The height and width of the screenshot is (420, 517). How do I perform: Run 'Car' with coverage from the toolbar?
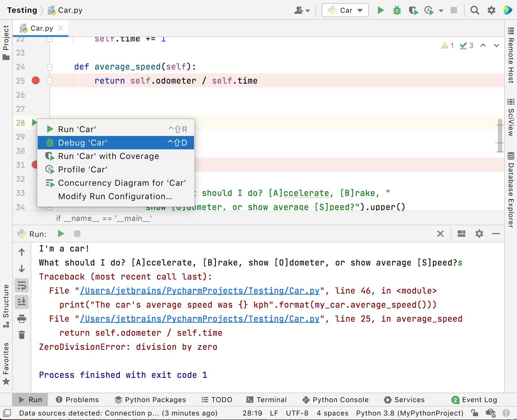[x=413, y=10]
